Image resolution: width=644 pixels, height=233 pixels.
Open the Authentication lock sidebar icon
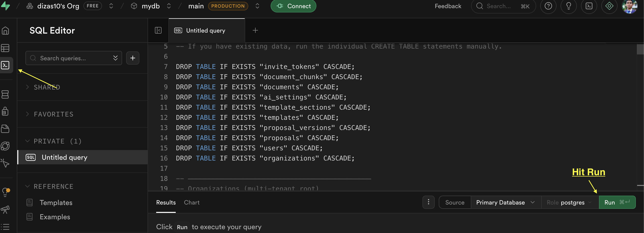click(x=5, y=111)
